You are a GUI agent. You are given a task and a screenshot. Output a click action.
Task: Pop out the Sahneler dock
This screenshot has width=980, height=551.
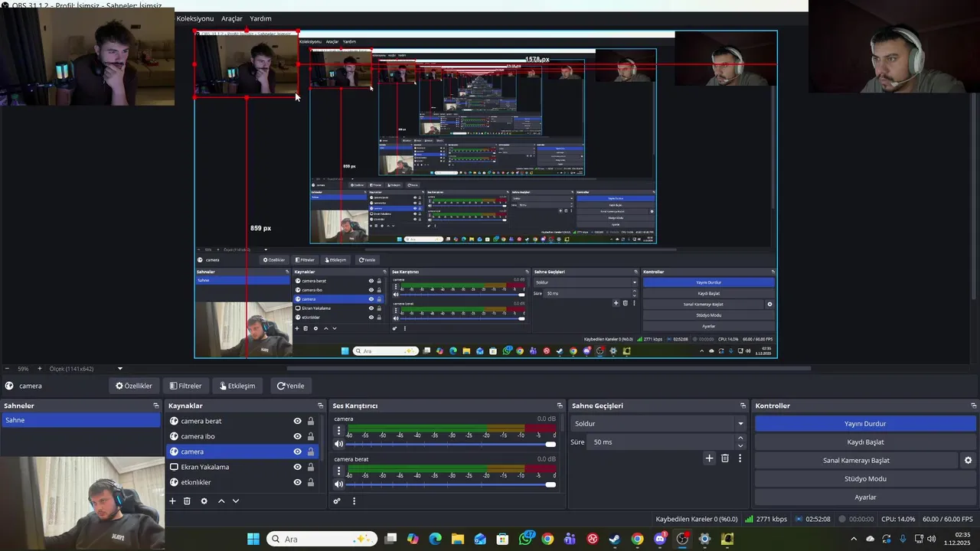pos(156,406)
